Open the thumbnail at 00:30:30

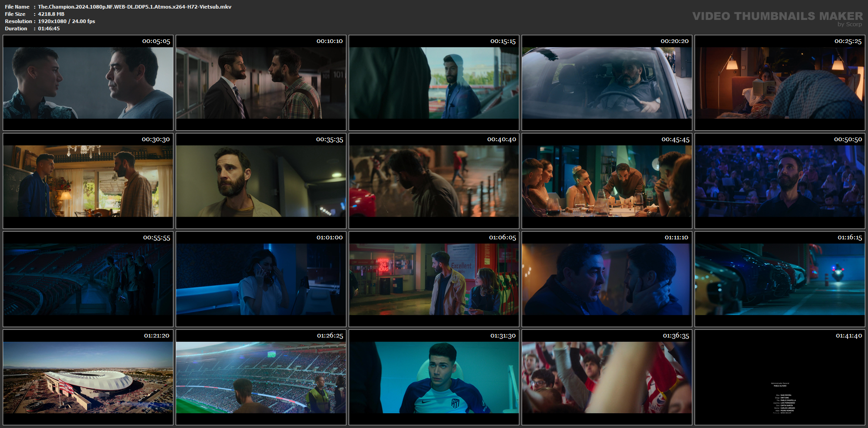click(x=88, y=181)
